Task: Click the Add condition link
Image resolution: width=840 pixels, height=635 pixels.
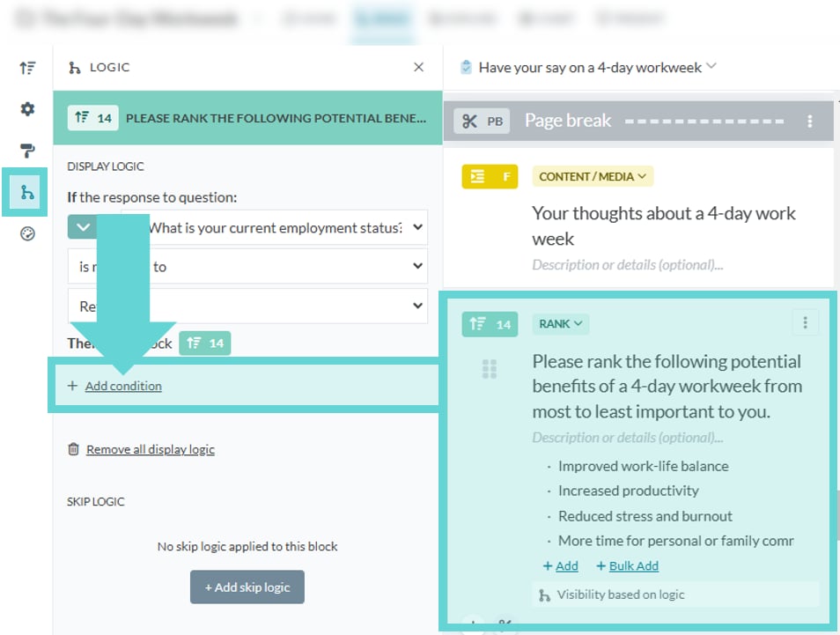Action: click(123, 386)
